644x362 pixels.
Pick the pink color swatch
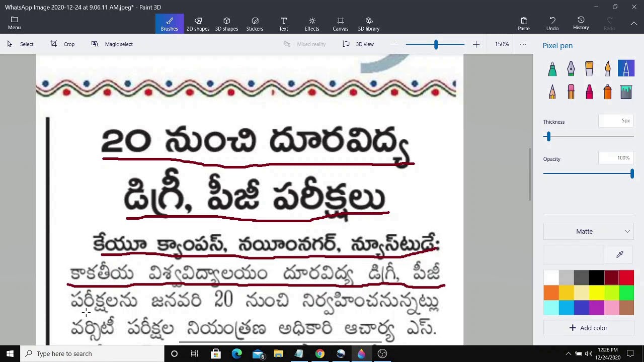click(611, 308)
